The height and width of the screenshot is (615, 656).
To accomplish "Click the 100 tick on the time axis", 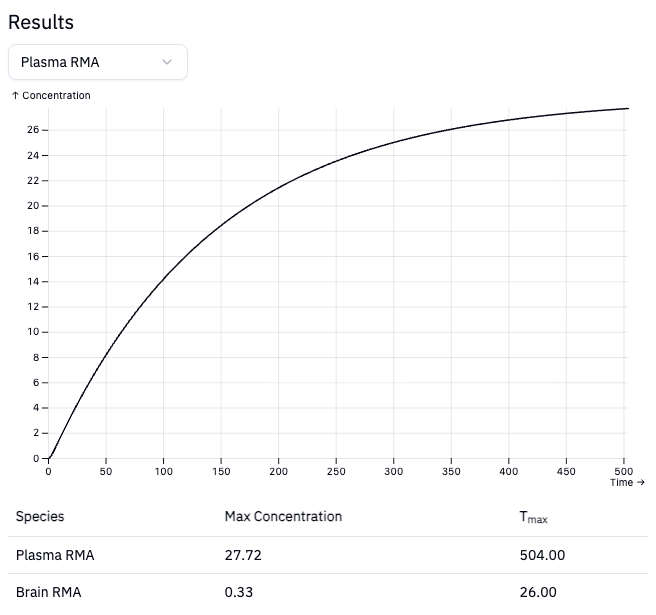I will (x=163, y=472).
